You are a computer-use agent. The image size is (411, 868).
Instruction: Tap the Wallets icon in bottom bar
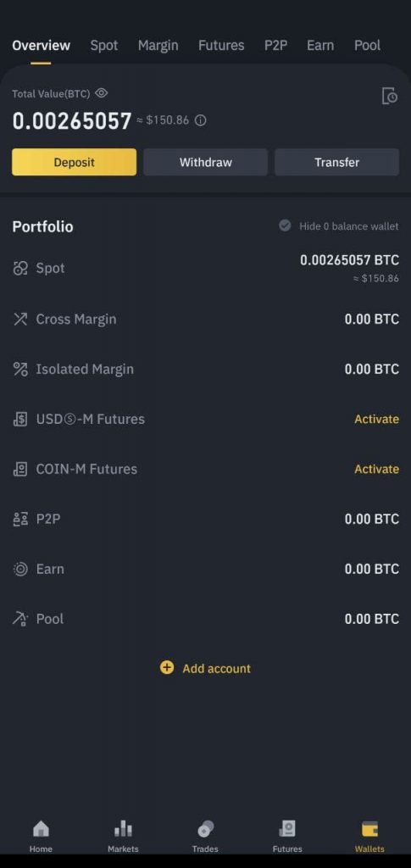click(x=369, y=829)
